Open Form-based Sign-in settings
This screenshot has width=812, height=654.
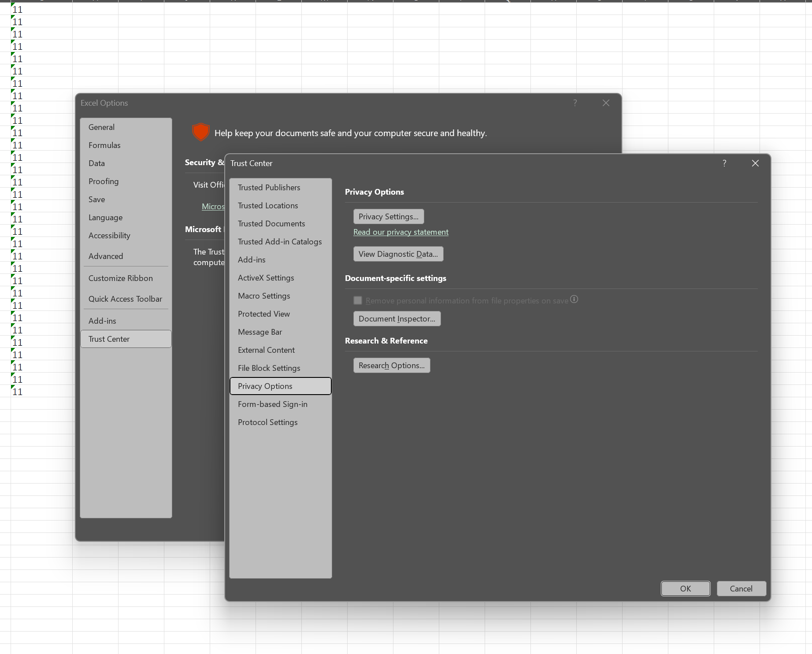point(281,404)
